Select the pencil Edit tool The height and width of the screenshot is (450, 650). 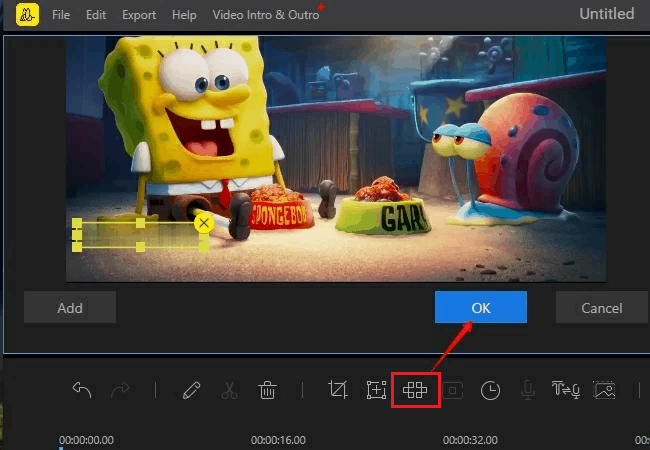point(191,390)
